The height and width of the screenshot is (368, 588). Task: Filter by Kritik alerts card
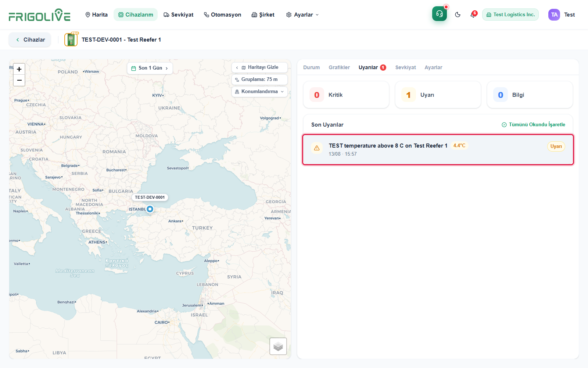(346, 95)
